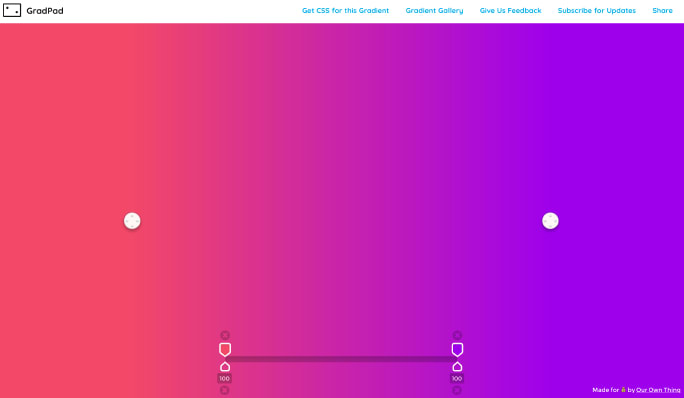Follow the Our Own Thing link
The image size is (684, 398).
658,390
